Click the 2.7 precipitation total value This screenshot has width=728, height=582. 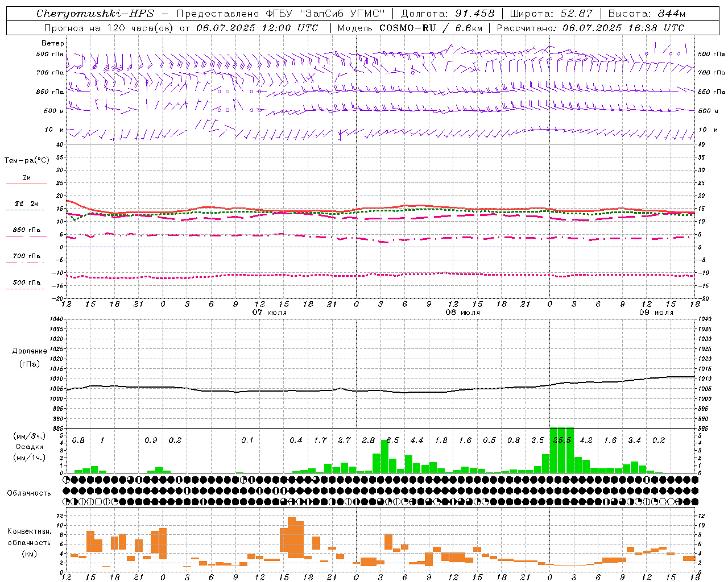(345, 440)
